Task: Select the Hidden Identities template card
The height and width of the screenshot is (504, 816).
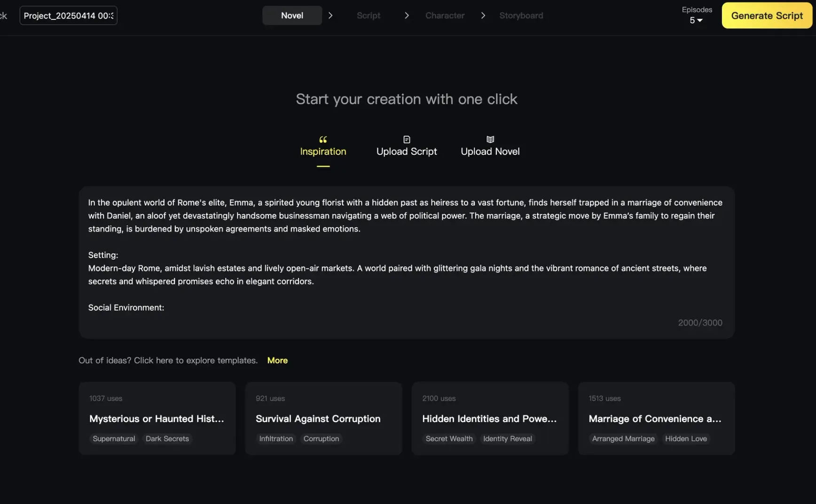Action: coord(490,418)
